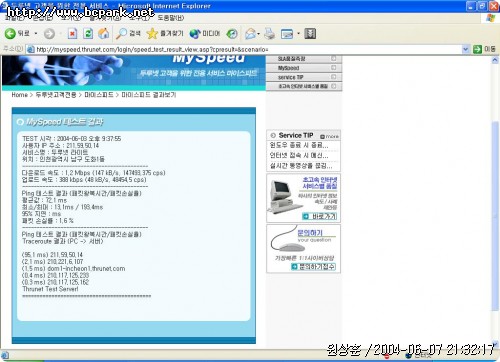Click the 'dom1-incheon1.thrunet.com' traceroute hop
This screenshot has height=362, width=500.
click(74, 268)
